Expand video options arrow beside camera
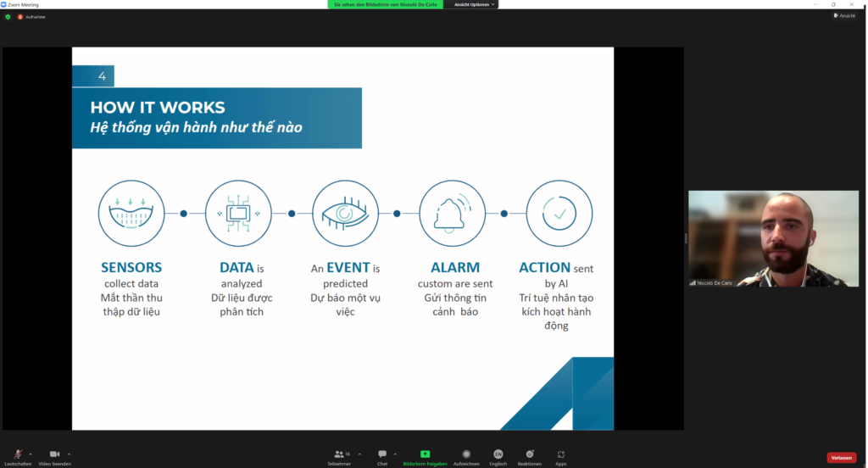 (69, 454)
